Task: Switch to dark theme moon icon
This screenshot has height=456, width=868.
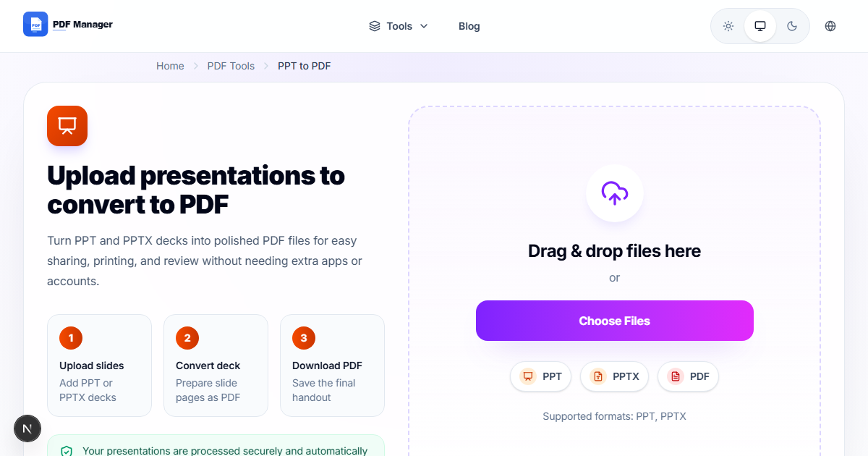Action: click(x=792, y=26)
